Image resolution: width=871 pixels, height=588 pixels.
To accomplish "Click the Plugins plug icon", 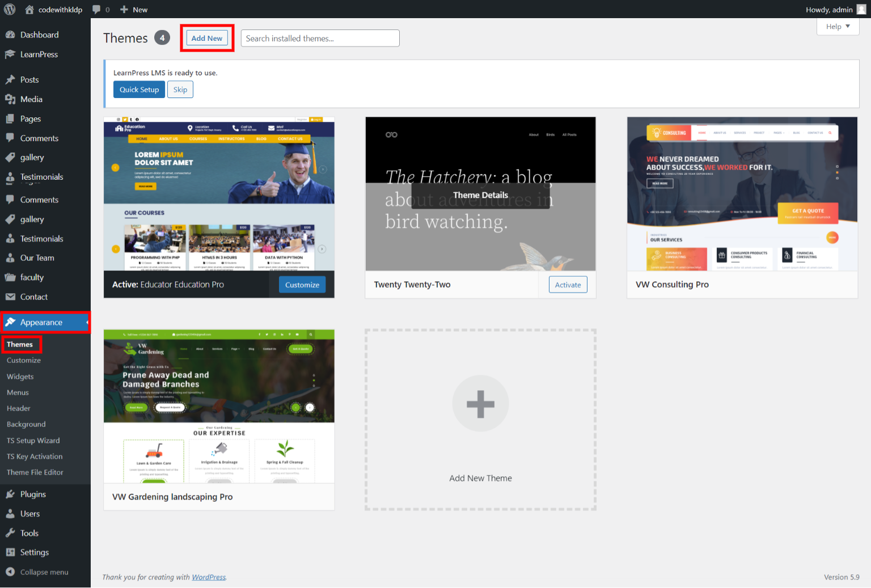I will 10,494.
